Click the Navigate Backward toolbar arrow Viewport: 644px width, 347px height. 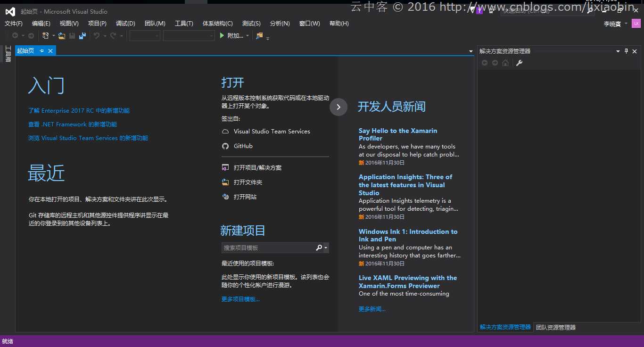pos(15,36)
